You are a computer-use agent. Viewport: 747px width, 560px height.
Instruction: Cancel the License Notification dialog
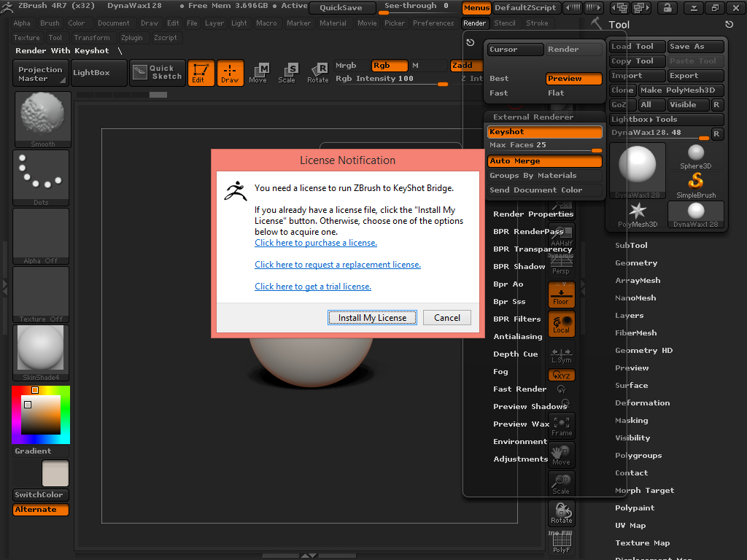[x=447, y=318]
